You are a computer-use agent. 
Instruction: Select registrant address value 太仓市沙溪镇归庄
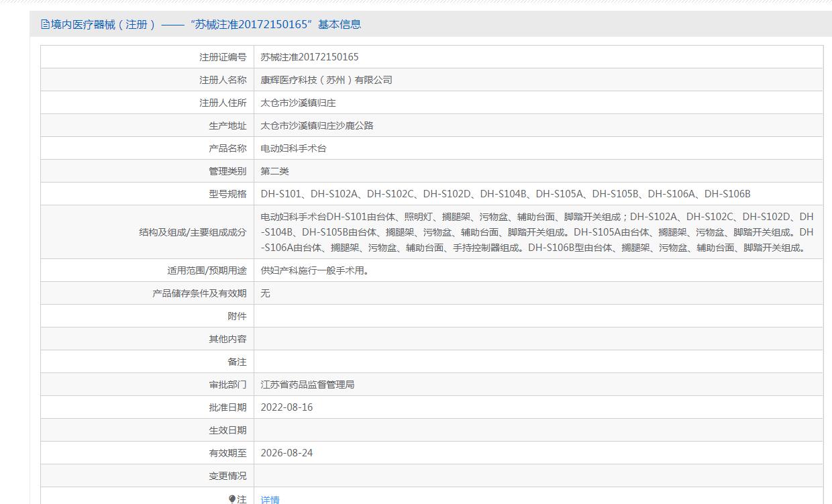coord(299,103)
